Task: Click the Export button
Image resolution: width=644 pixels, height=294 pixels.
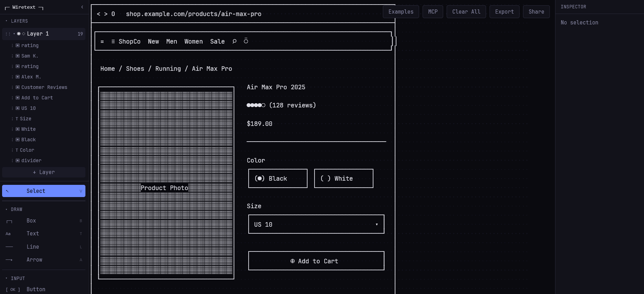Action: (x=504, y=12)
